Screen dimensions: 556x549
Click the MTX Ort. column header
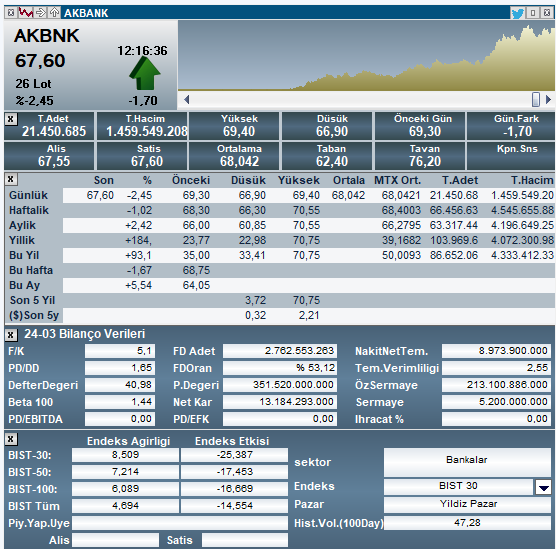pos(397,180)
